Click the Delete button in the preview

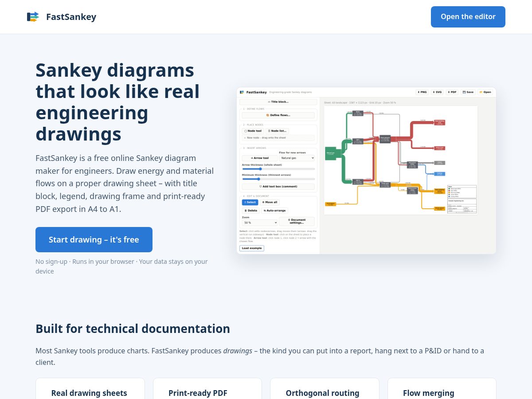(250, 211)
